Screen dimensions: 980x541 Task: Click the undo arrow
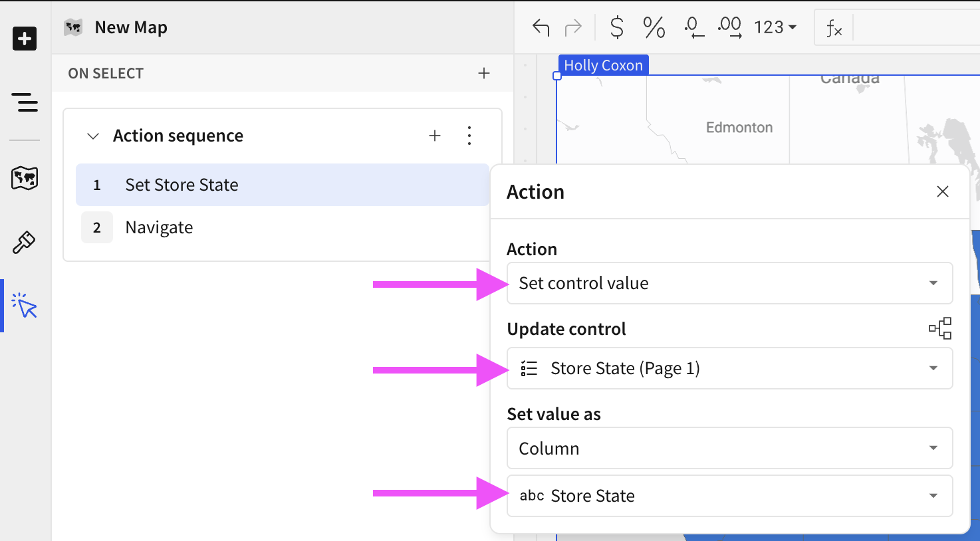[x=540, y=27]
